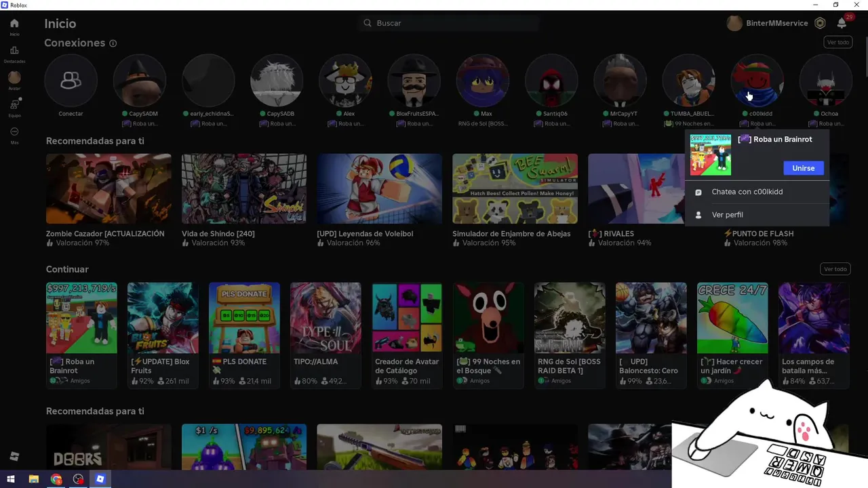Click Ver todo next to Conexiones
The height and width of the screenshot is (488, 868).
(837, 43)
